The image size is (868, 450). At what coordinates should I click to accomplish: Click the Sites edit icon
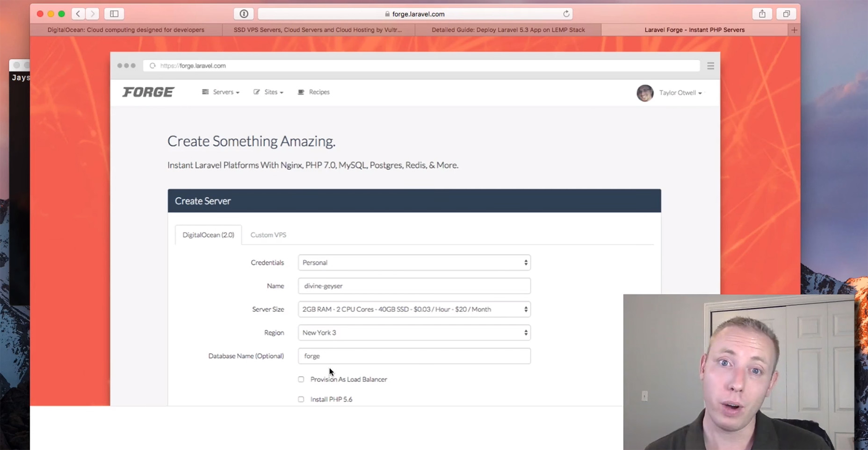tap(257, 92)
